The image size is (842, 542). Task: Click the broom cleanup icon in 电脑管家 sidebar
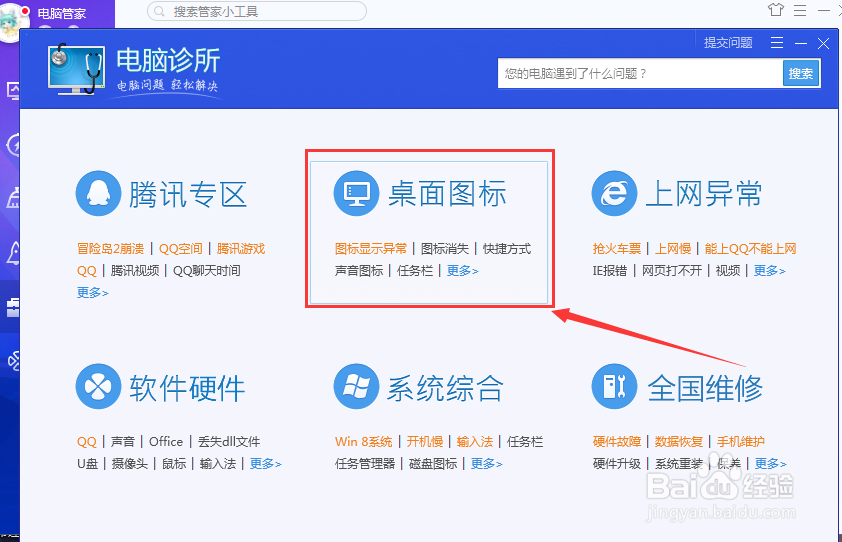point(13,198)
